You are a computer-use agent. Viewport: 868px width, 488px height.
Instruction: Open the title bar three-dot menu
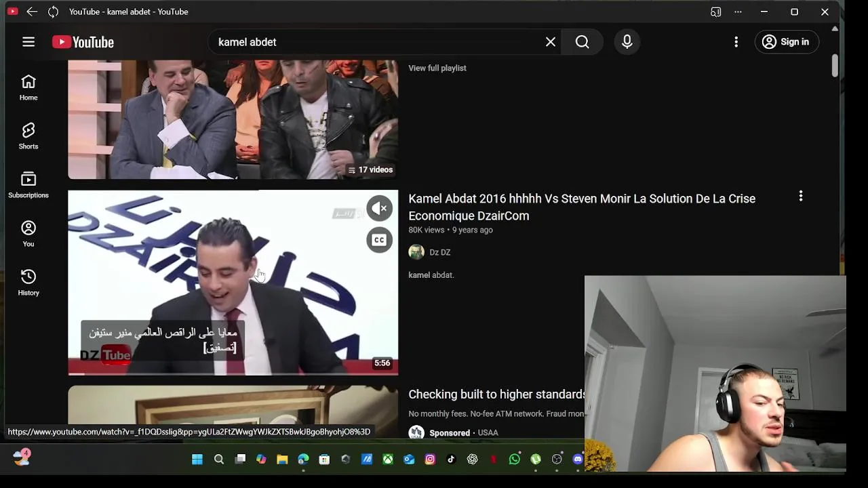click(738, 12)
